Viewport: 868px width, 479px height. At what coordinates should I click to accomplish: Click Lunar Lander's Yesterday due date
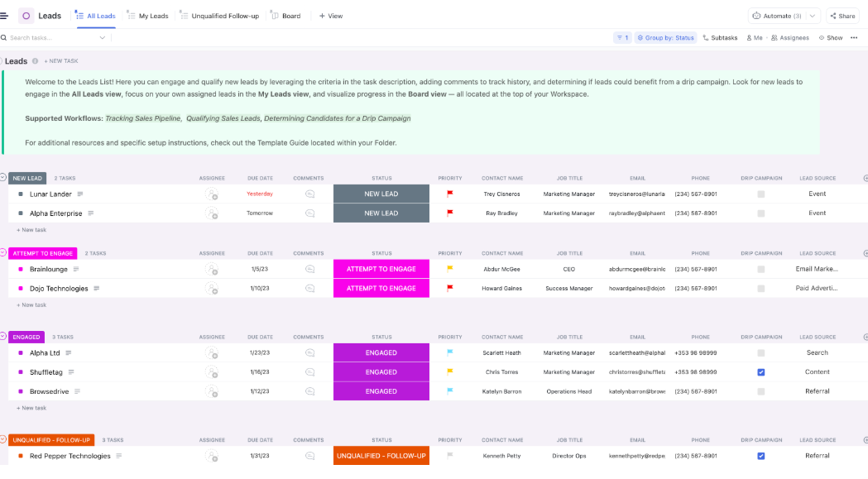click(x=260, y=194)
